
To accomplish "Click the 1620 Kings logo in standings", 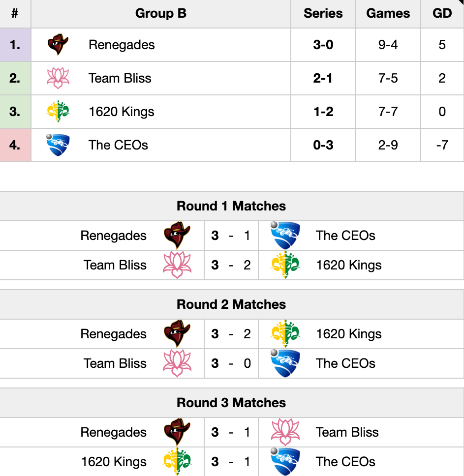I will tap(58, 112).
